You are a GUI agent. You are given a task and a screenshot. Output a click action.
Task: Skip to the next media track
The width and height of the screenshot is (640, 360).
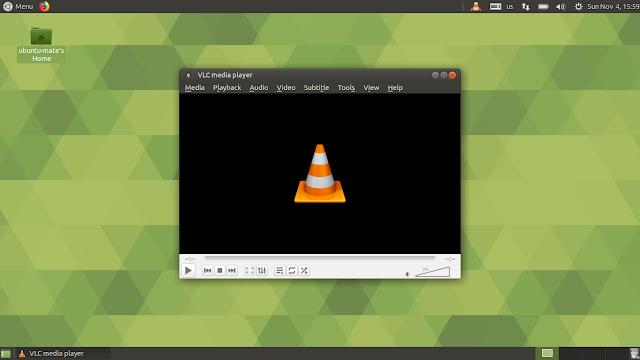pyautogui.click(x=232, y=271)
